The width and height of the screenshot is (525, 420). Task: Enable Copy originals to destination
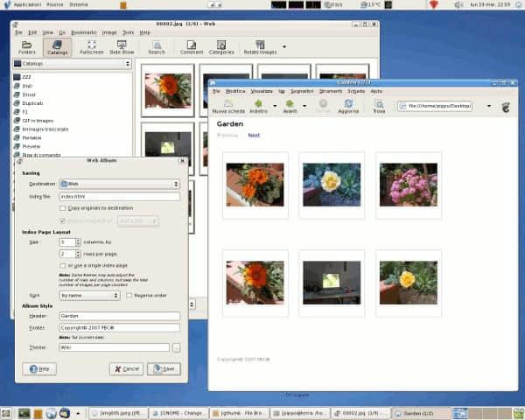(x=62, y=209)
